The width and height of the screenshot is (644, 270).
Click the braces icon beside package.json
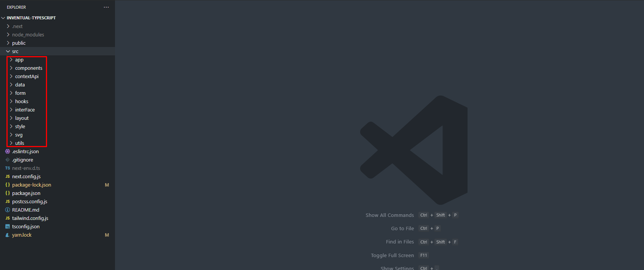click(8, 193)
